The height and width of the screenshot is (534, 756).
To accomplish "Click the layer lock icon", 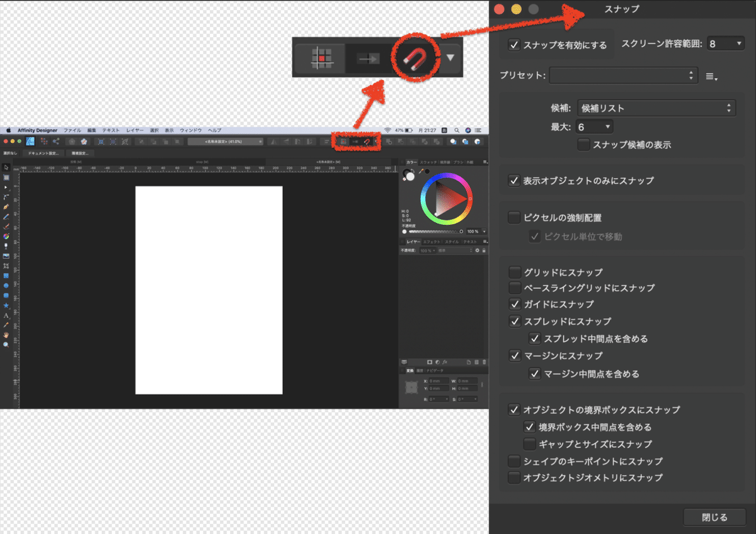I will (x=484, y=251).
